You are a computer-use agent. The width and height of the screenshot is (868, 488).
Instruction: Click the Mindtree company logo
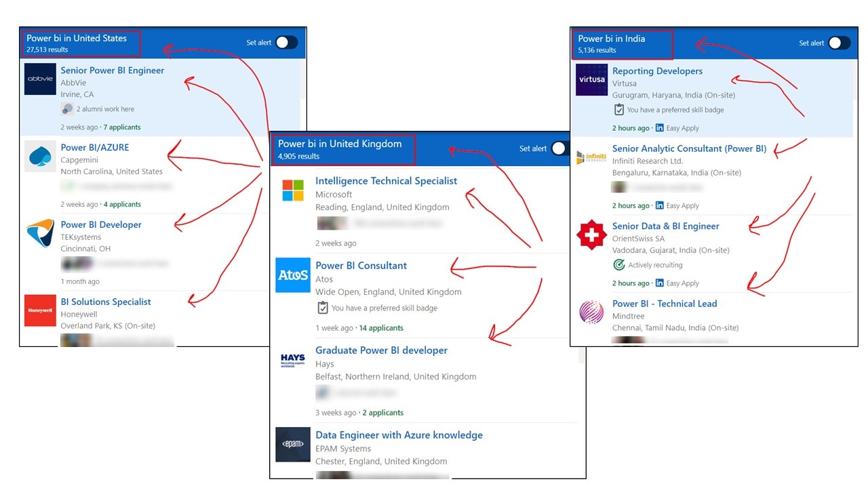pyautogui.click(x=591, y=312)
